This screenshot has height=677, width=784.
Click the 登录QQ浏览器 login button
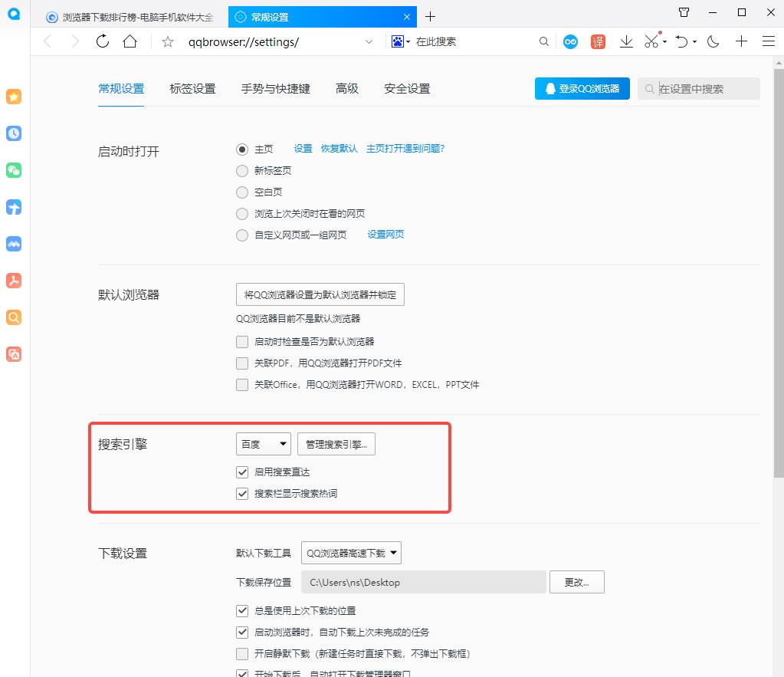[582, 89]
